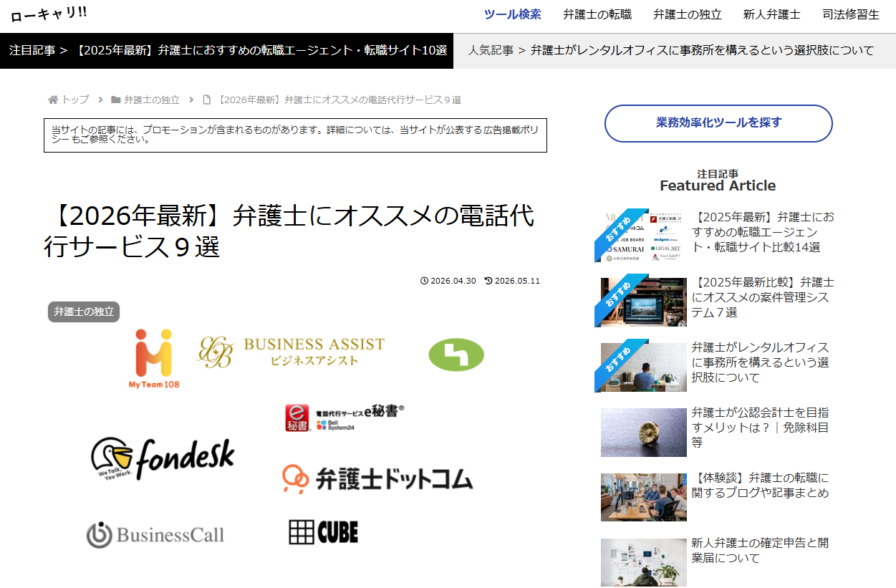The width and height of the screenshot is (896, 588).
Task: Click the fondesk pelican logo
Action: [163, 458]
